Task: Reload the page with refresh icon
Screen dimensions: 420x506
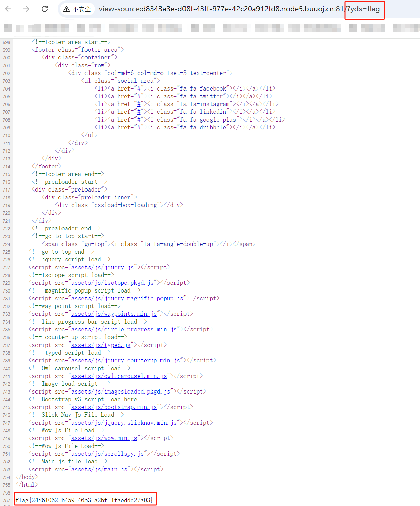Action: (45, 9)
